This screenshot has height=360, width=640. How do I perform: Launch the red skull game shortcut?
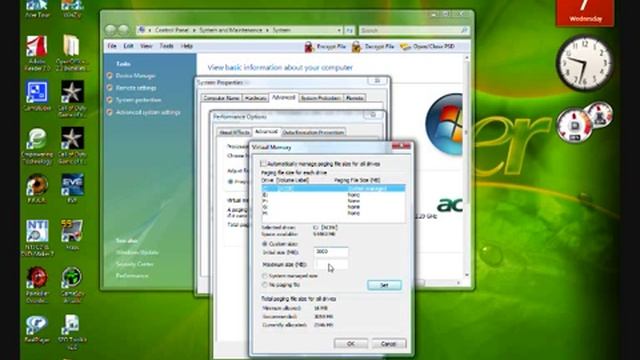point(37,278)
